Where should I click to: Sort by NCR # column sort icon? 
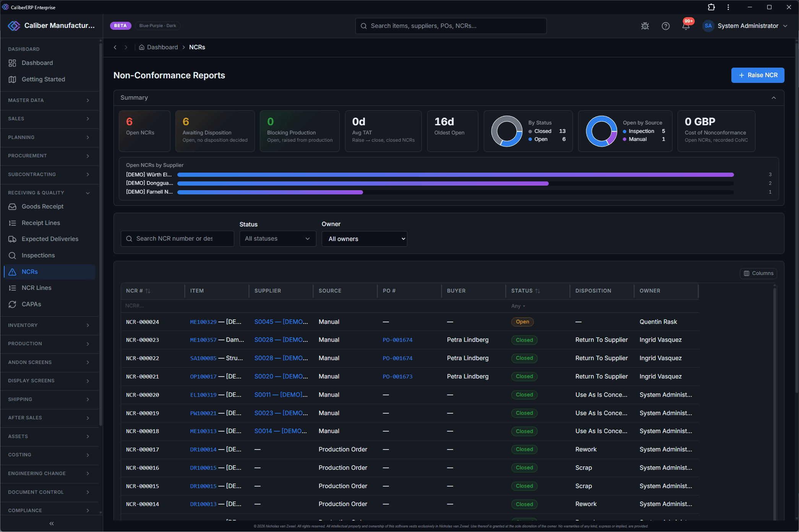(148, 291)
